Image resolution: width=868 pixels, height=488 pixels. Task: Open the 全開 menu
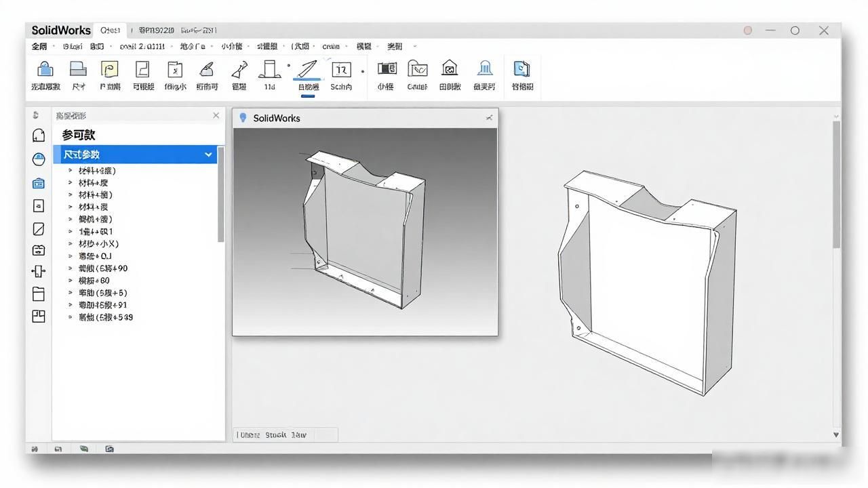click(39, 46)
